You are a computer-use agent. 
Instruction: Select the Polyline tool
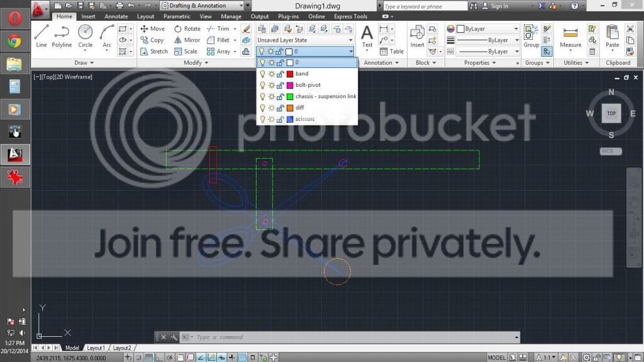[x=62, y=35]
